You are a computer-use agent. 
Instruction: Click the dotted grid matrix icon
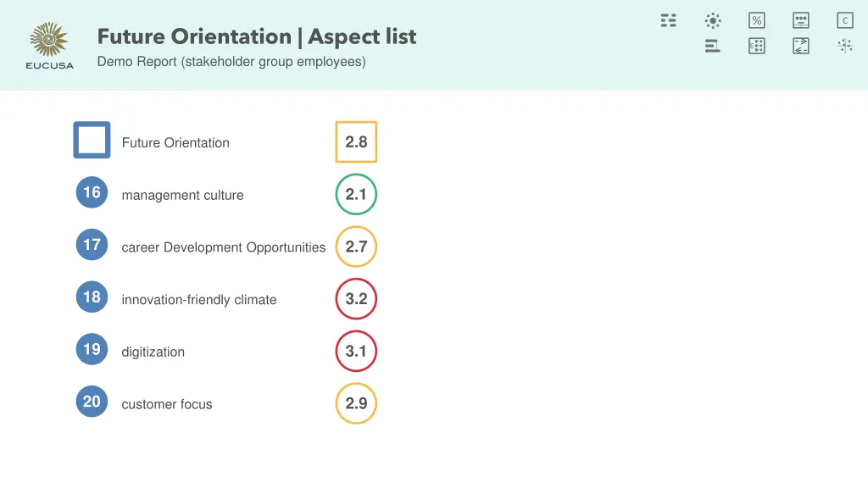(757, 46)
